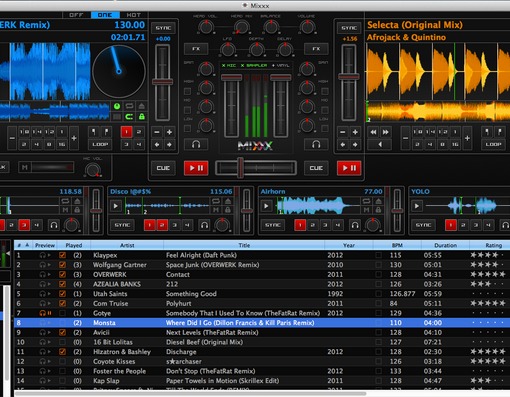The height and width of the screenshot is (397, 510).
Task: Sort library by Duration column
Action: (x=445, y=245)
